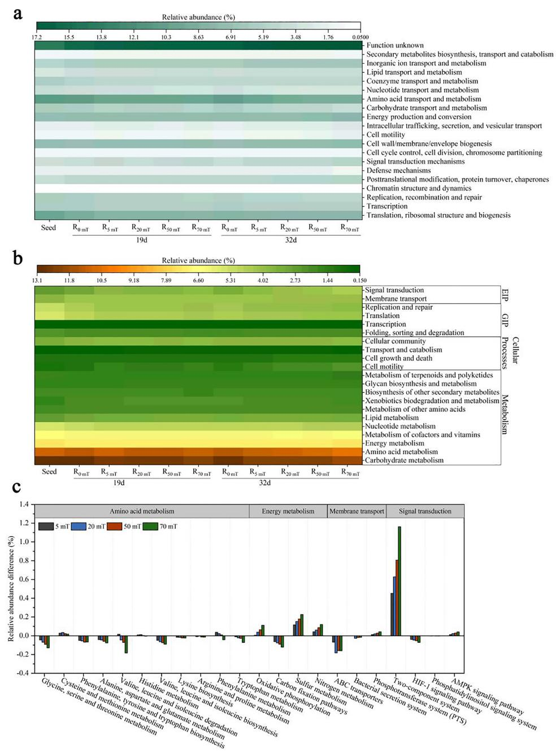Viewport: 560px width, 753px height.
Task: Click the '17.2' color bar value in panel a
Action: 37,37
